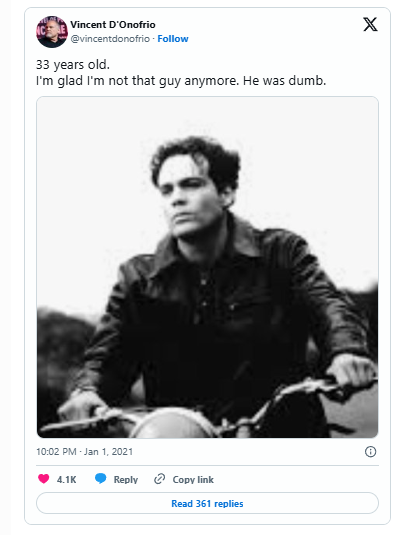Viewport: 397px width, 535px height.
Task: Click the 4.1K likes count
Action: (x=67, y=479)
